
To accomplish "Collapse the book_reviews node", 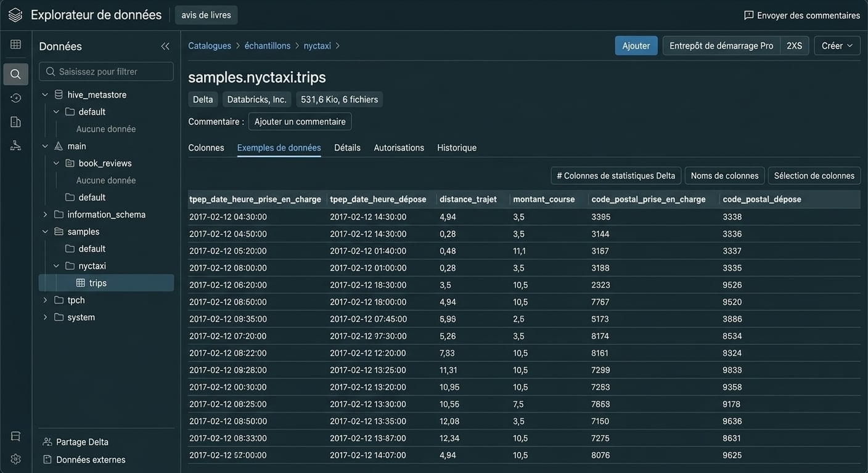I will pos(55,163).
